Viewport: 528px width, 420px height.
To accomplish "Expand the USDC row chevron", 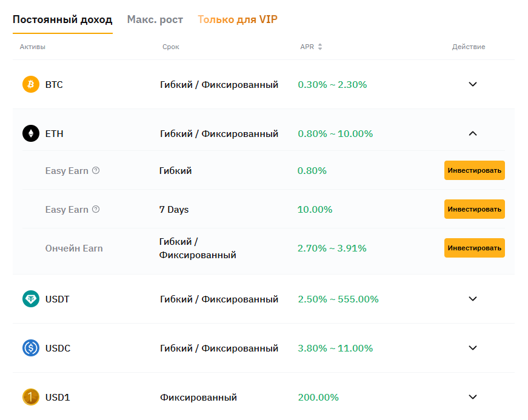I will [473, 348].
